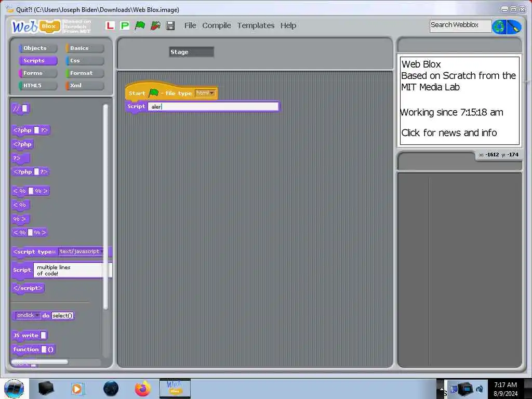The height and width of the screenshot is (399, 532).
Task: Open the text/javascript script type dropdown
Action: click(81, 251)
